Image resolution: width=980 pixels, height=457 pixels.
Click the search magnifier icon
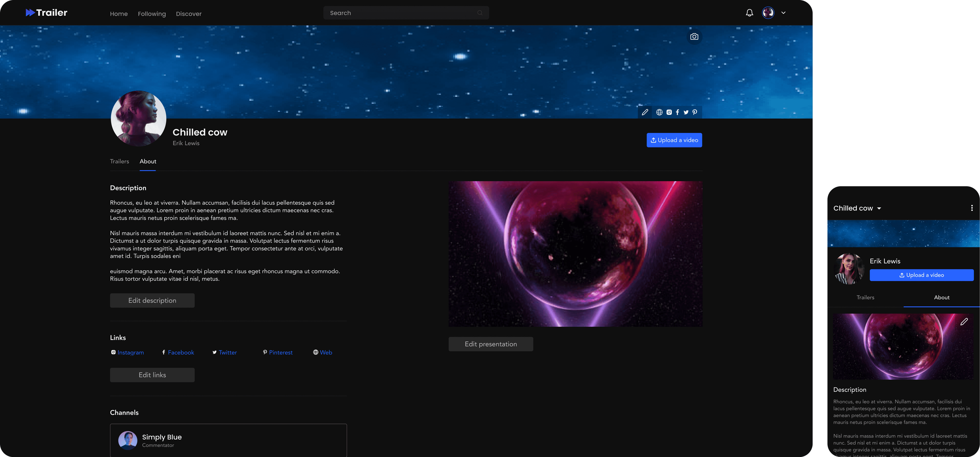(480, 13)
